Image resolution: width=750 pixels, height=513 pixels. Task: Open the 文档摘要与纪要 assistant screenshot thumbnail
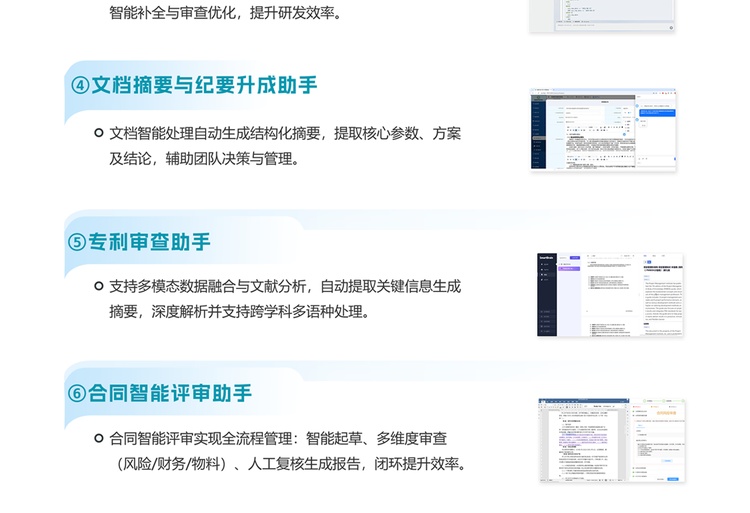(603, 129)
